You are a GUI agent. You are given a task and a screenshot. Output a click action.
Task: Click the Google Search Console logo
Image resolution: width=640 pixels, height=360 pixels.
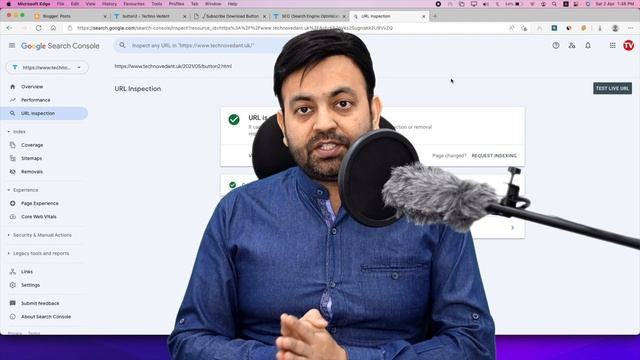(x=60, y=46)
